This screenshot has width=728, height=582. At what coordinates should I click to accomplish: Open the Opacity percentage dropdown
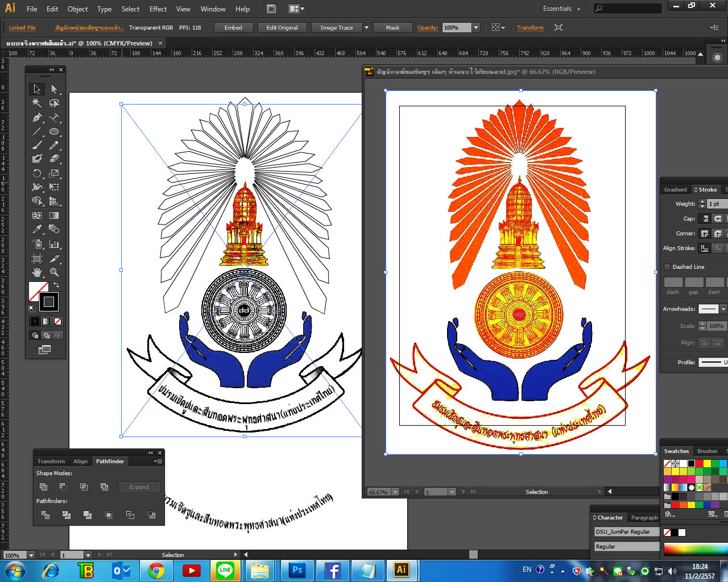pyautogui.click(x=476, y=27)
